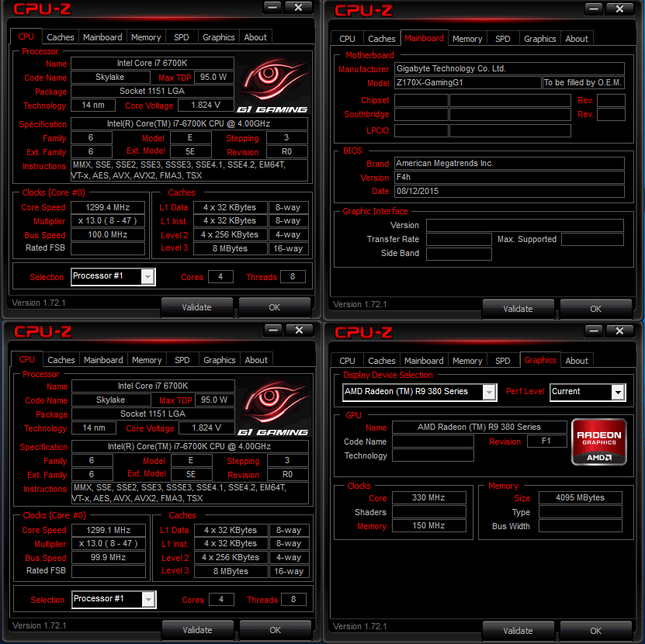Close the bottom-left CPU-Z window
645x644 pixels.
299,330
